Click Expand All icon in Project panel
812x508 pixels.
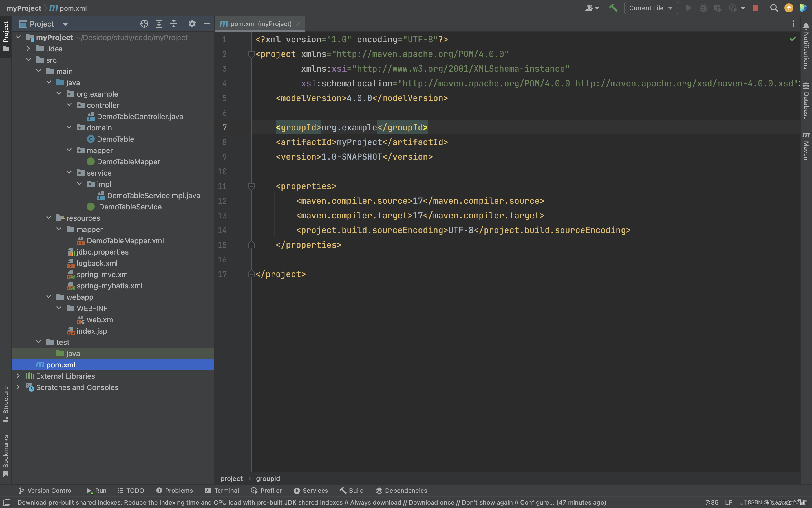tap(159, 24)
